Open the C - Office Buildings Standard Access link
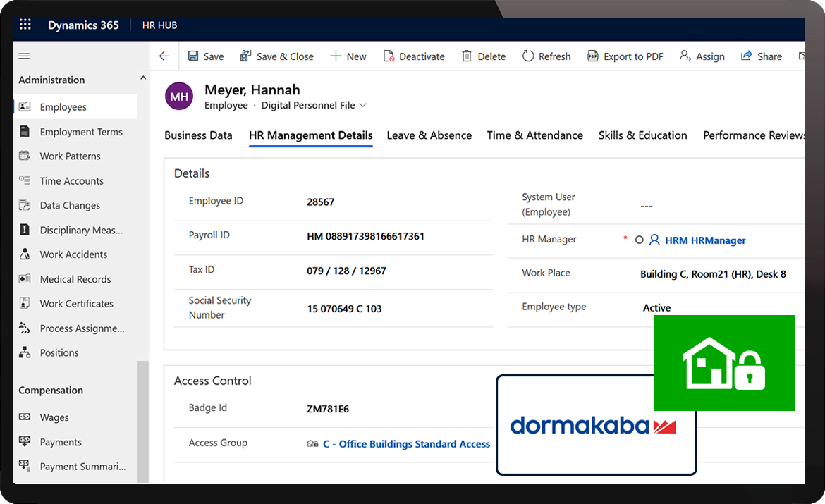This screenshot has height=504, width=825. pyautogui.click(x=406, y=444)
